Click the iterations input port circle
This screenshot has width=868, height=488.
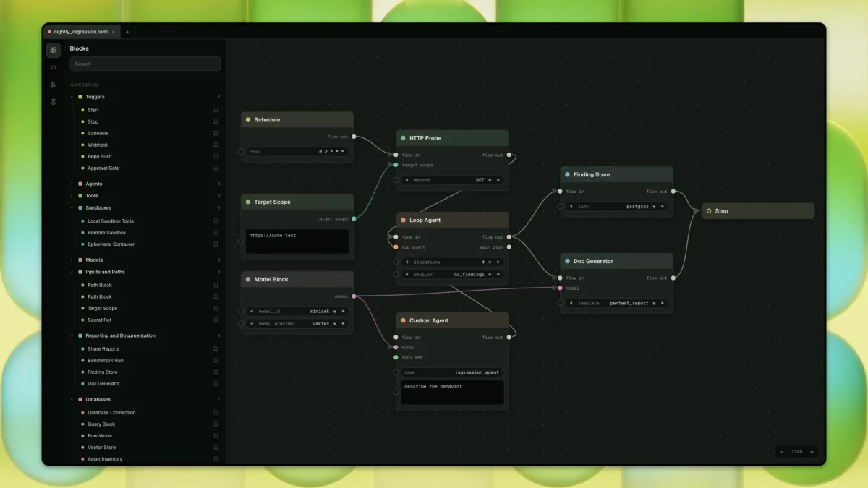pyautogui.click(x=396, y=262)
